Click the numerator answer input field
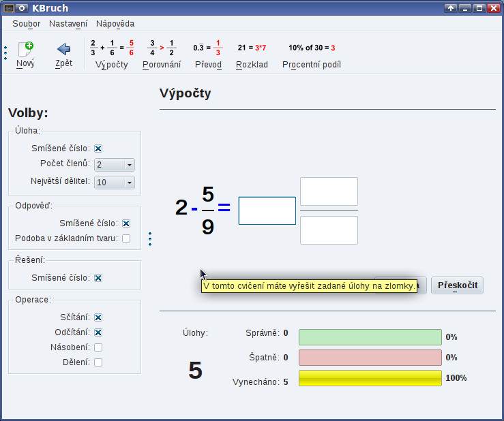This screenshot has width=504, height=421. [329, 191]
